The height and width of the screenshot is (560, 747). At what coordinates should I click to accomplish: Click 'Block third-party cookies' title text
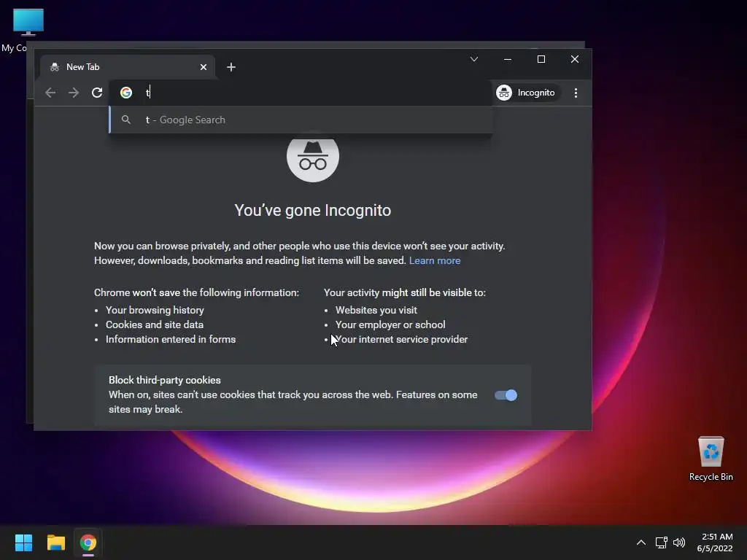pos(164,380)
